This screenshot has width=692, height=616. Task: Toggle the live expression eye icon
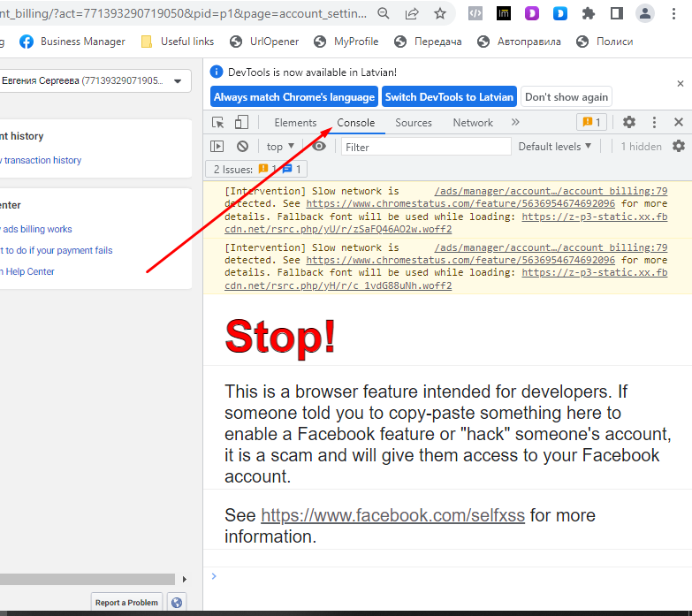click(319, 146)
